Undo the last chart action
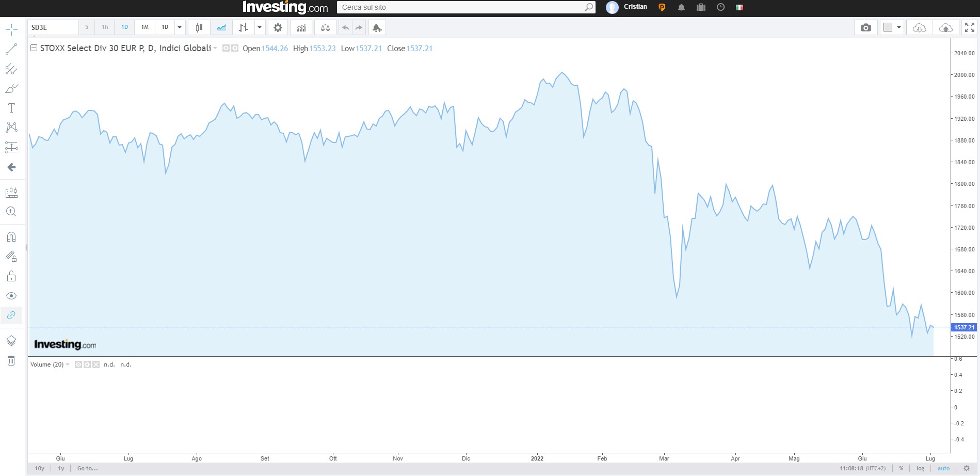 tap(345, 27)
